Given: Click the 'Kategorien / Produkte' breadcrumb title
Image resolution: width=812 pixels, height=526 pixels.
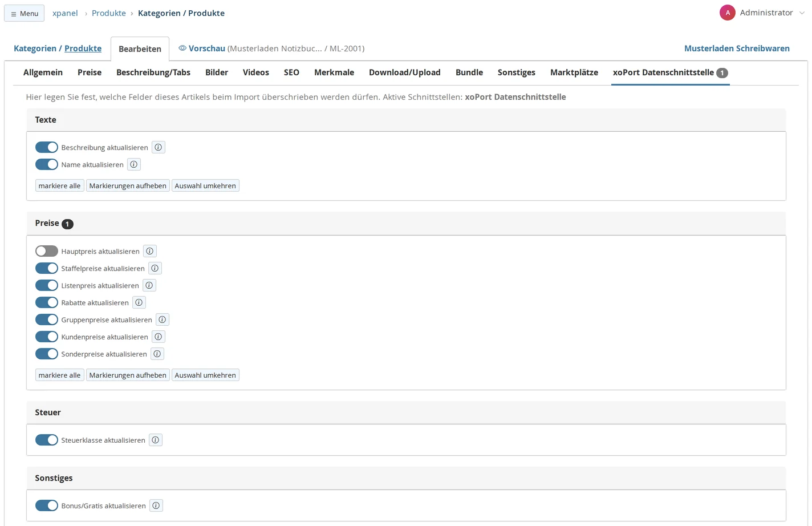Looking at the screenshot, I should point(181,13).
